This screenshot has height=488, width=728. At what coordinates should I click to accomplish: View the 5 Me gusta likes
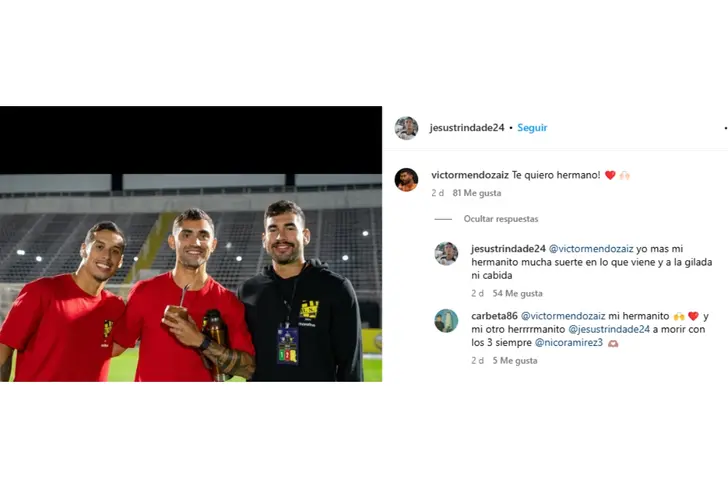tap(515, 361)
